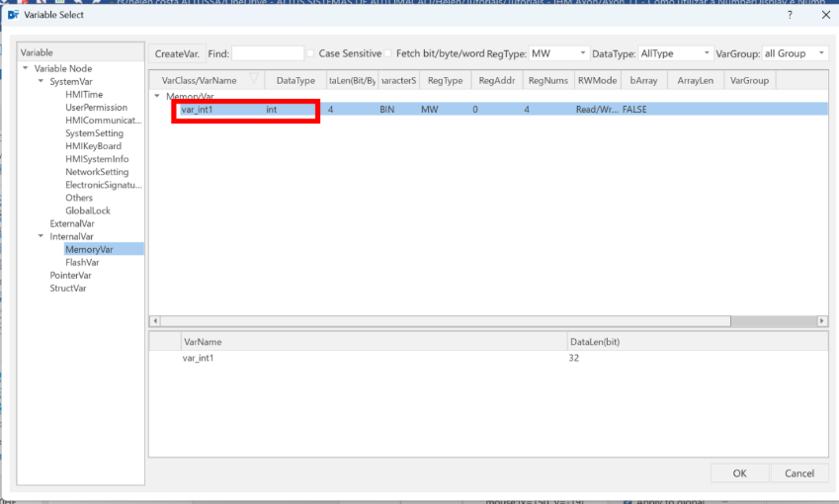Select Others tree node
839x504 pixels.
(x=79, y=198)
